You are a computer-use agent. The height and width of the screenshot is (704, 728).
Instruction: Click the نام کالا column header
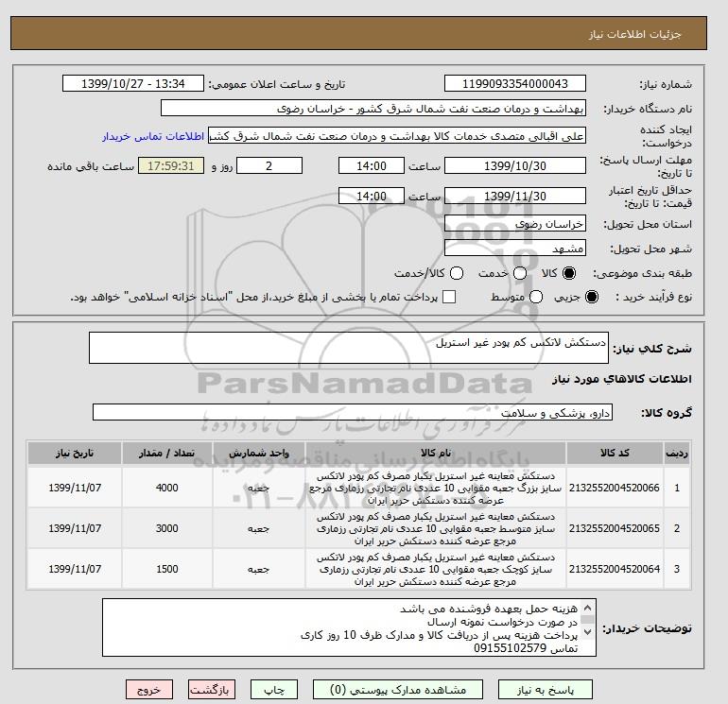click(x=436, y=453)
